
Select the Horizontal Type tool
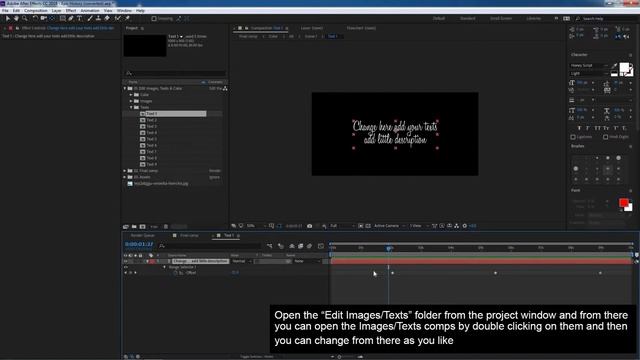80,18
